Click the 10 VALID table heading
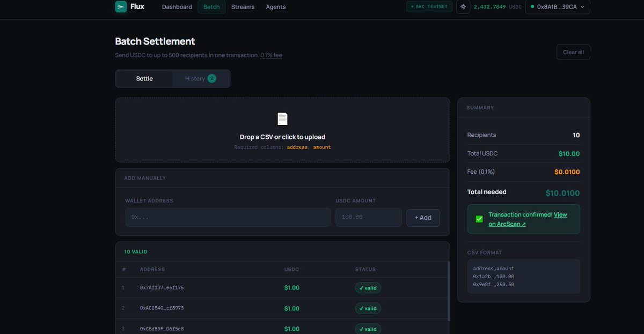Viewport: 644px width, 334px height. [x=136, y=251]
